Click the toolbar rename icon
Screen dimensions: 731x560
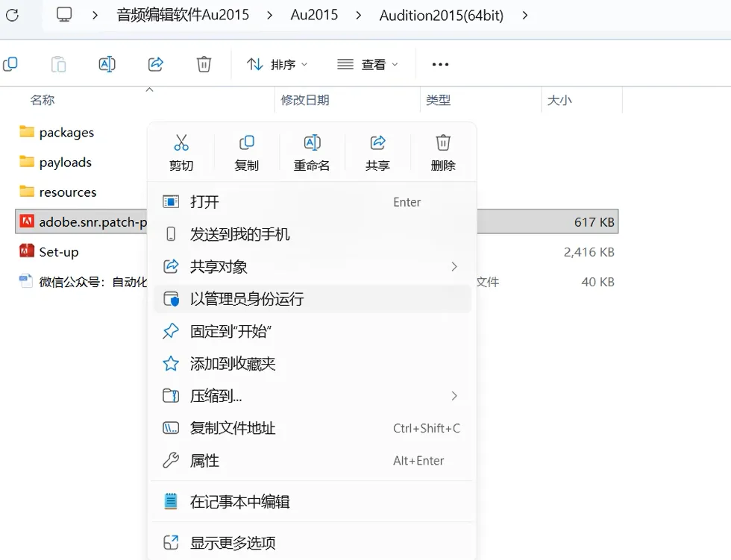[107, 64]
